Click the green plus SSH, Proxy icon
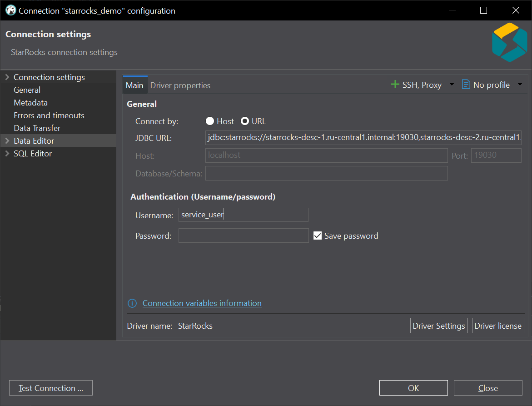 click(395, 84)
